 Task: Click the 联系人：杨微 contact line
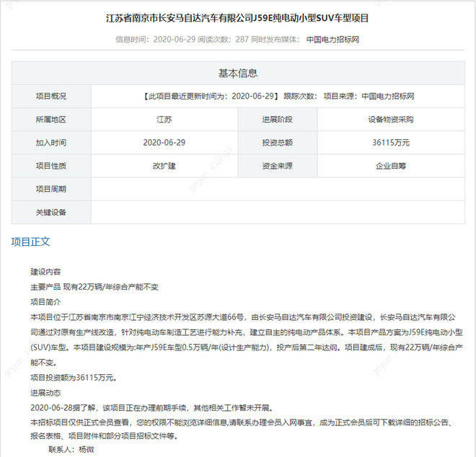click(x=71, y=449)
